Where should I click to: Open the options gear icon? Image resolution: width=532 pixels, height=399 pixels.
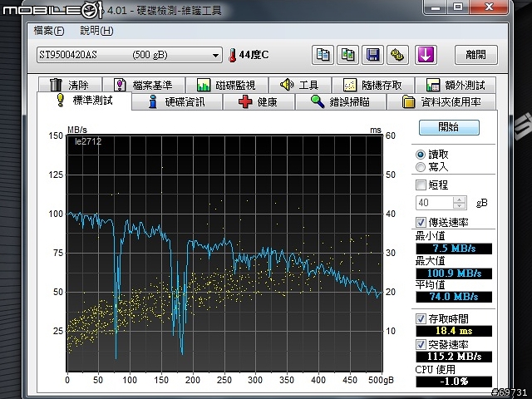(397, 55)
